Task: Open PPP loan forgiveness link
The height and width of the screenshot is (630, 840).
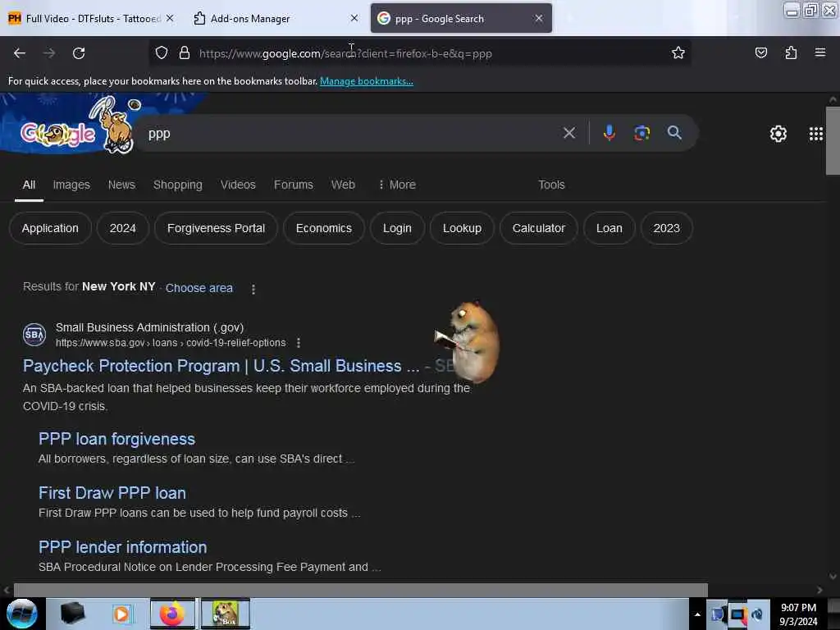Action: click(x=116, y=440)
